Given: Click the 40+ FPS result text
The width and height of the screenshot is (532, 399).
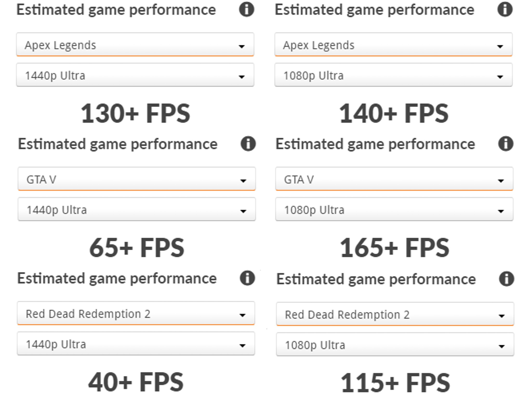Looking at the screenshot, I should 136,382.
